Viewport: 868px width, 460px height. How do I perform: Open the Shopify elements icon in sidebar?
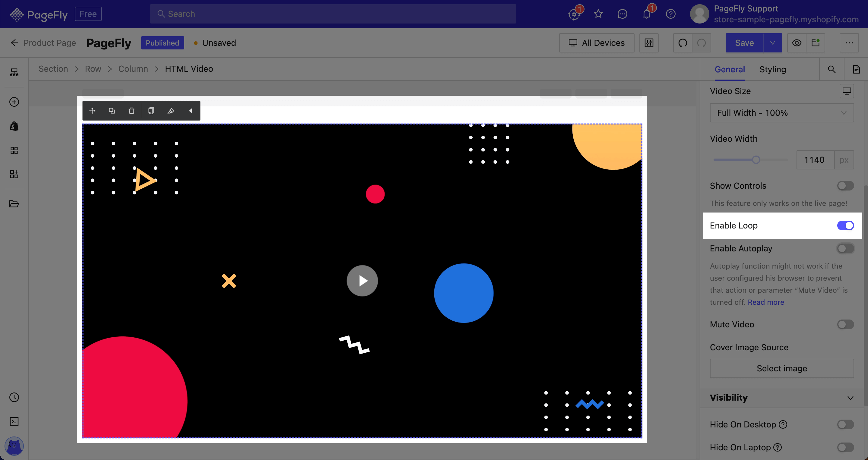(14, 126)
